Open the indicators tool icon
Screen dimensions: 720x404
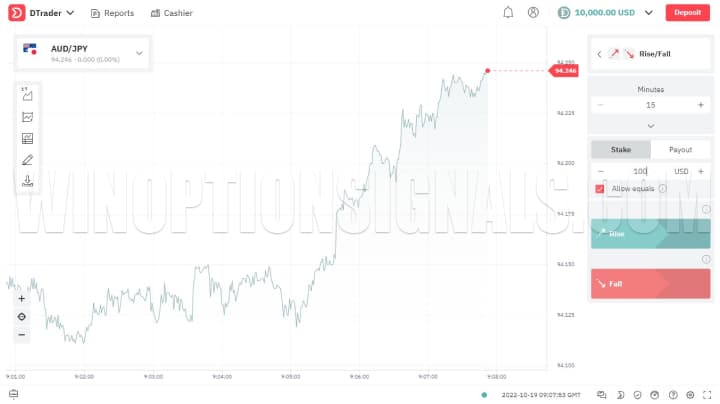[x=28, y=117]
